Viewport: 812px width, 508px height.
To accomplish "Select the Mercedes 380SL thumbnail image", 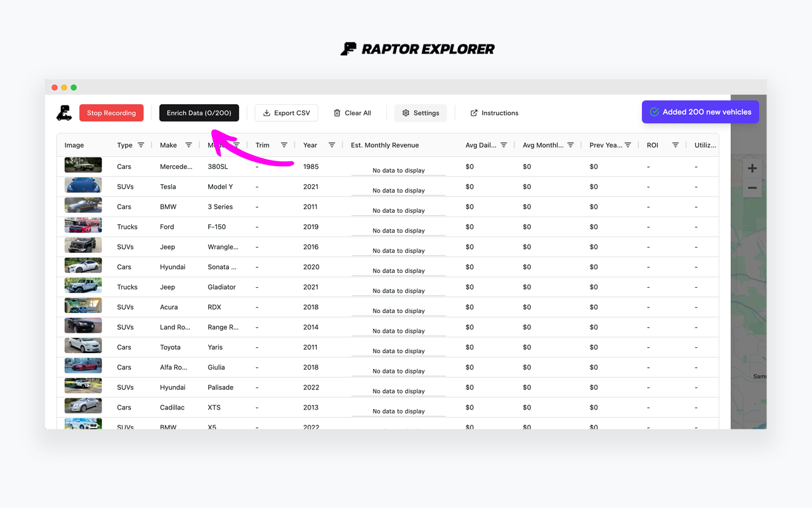I will (x=83, y=165).
